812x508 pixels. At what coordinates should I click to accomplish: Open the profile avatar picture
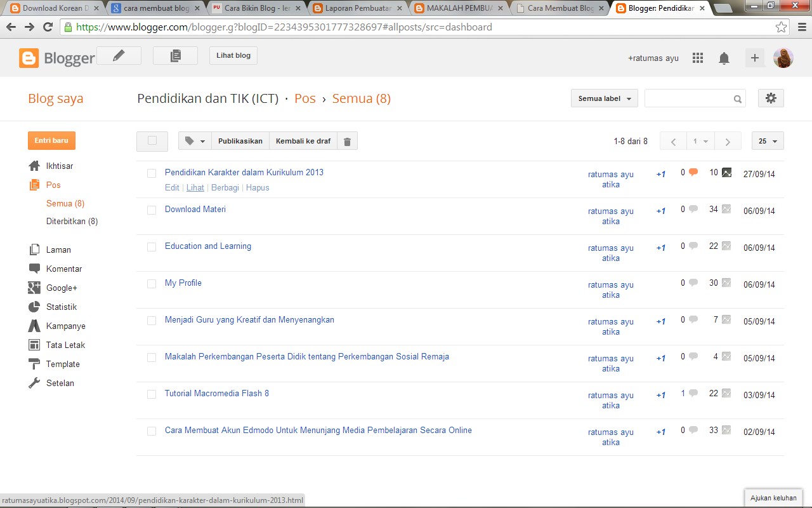coord(783,58)
